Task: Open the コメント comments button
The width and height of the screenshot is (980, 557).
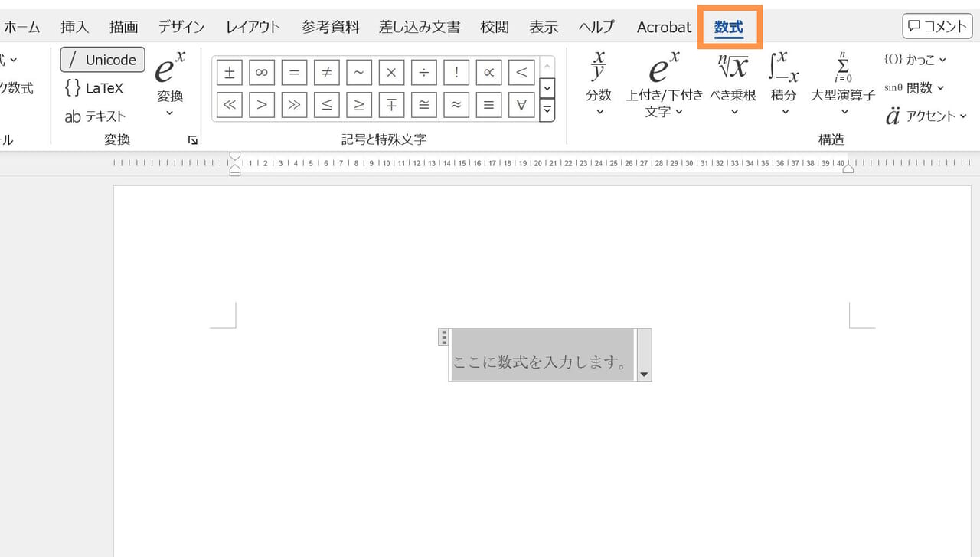Action: coord(938,26)
